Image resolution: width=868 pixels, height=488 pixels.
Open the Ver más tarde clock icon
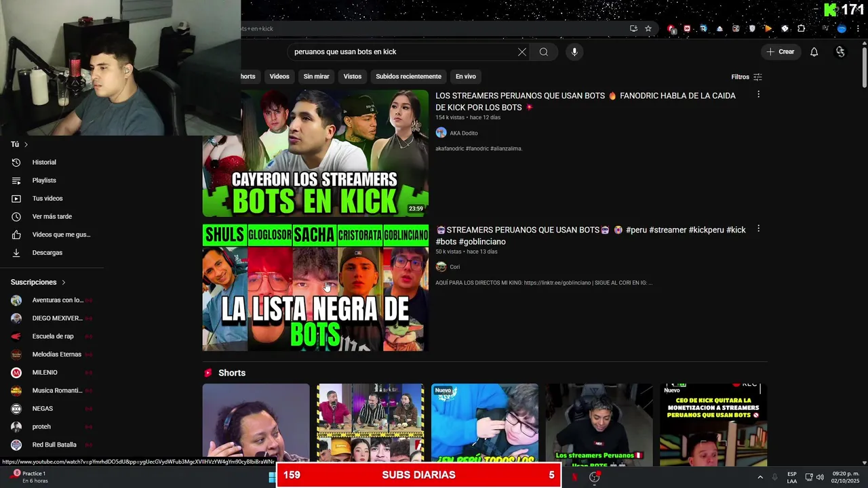click(x=16, y=217)
